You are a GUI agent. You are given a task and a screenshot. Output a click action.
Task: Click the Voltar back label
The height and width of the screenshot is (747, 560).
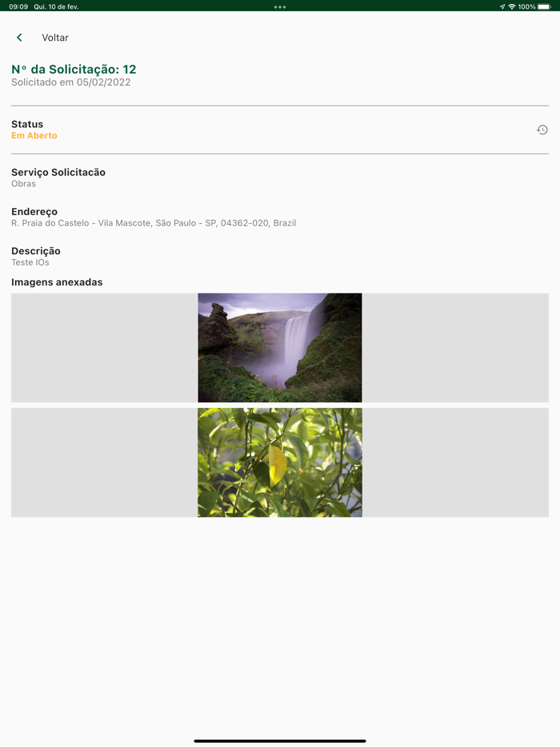click(55, 38)
